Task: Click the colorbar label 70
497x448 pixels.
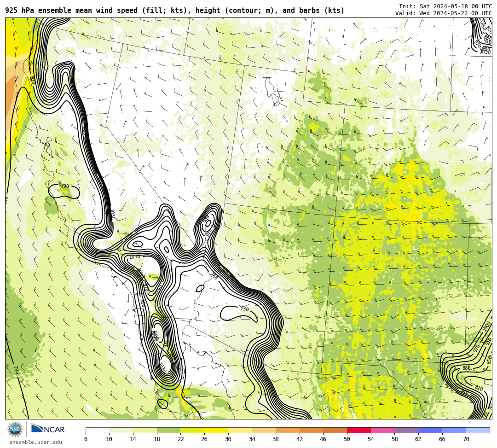Action: (466, 439)
